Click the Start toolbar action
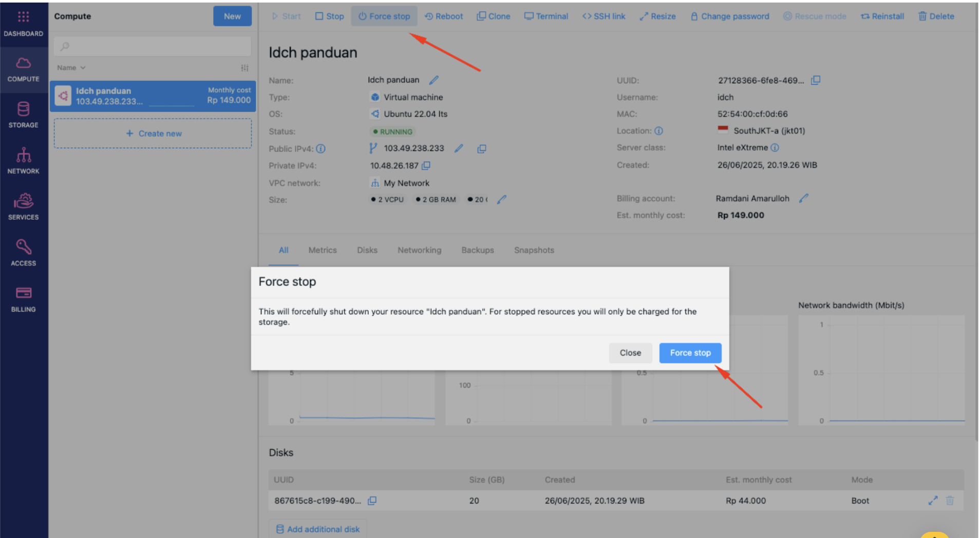This screenshot has width=980, height=538. 286,16
